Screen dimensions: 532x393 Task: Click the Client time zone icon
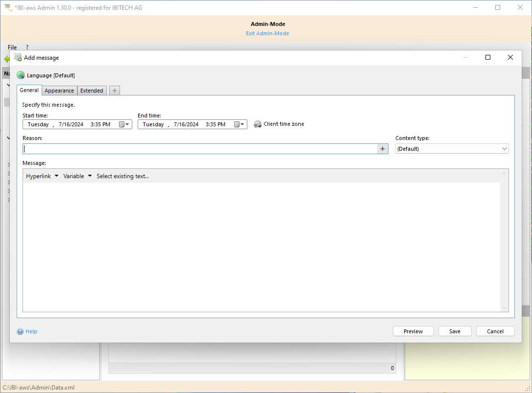258,124
